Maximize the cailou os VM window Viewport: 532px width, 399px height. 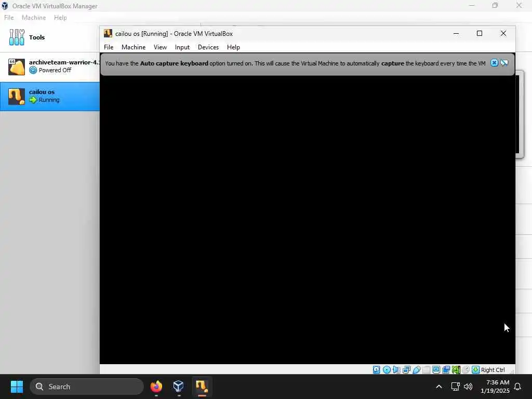(480, 33)
